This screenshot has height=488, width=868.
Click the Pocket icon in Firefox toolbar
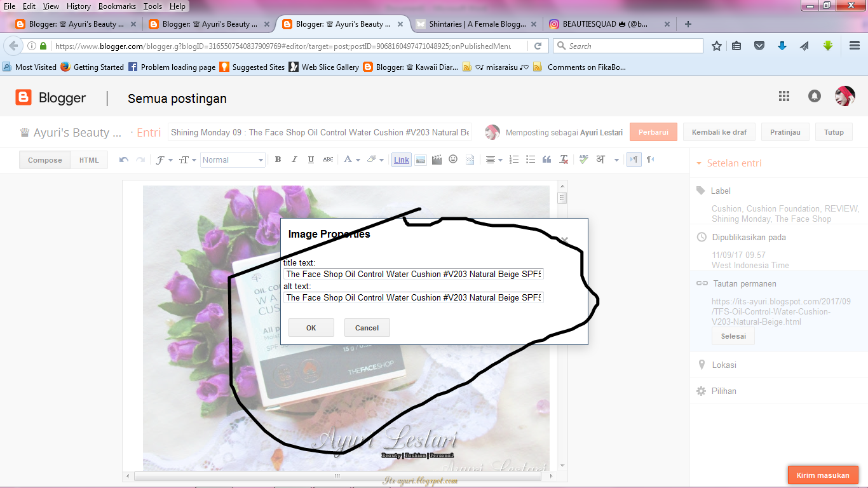[x=759, y=46]
